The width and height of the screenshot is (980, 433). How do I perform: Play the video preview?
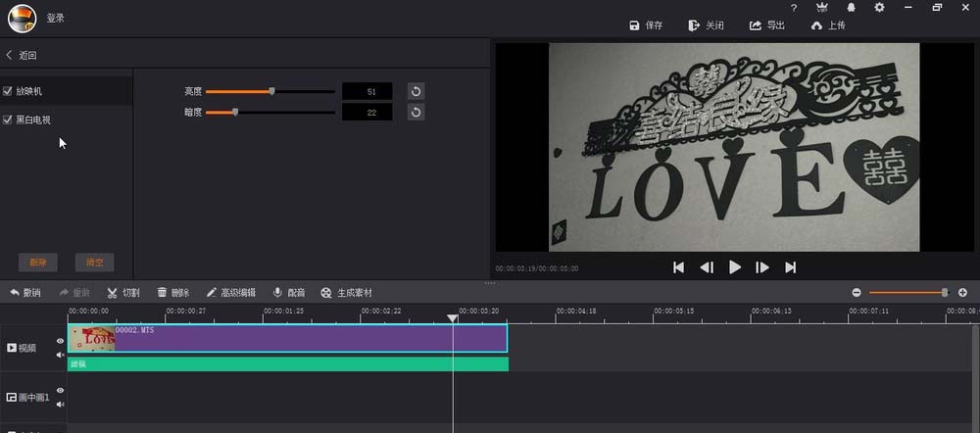(734, 267)
